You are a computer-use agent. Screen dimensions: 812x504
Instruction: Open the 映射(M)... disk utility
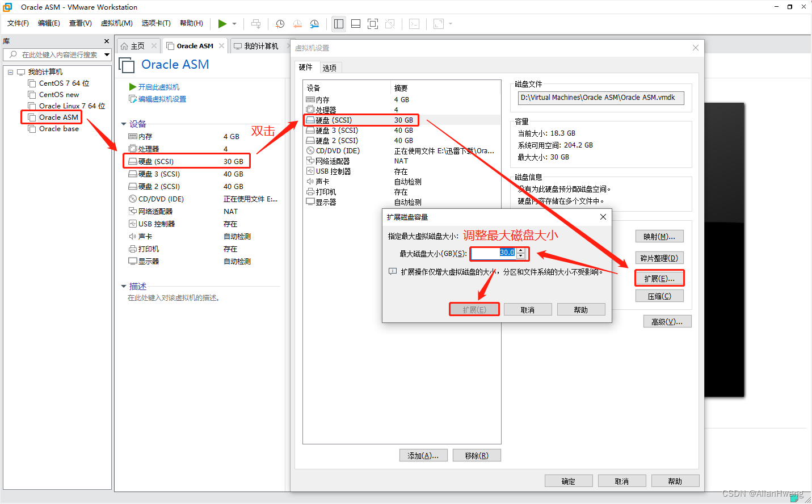[x=659, y=236]
